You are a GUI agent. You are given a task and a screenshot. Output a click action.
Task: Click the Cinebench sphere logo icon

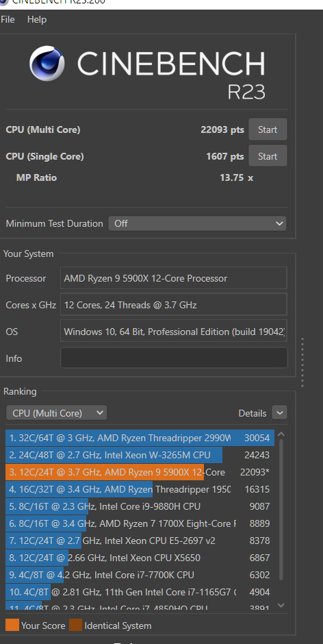pos(47,63)
